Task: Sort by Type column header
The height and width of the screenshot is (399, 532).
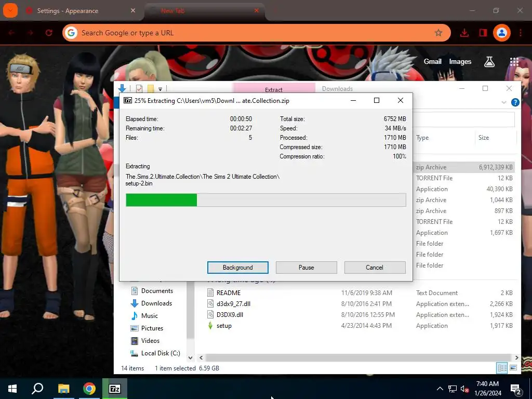Action: tap(422, 137)
